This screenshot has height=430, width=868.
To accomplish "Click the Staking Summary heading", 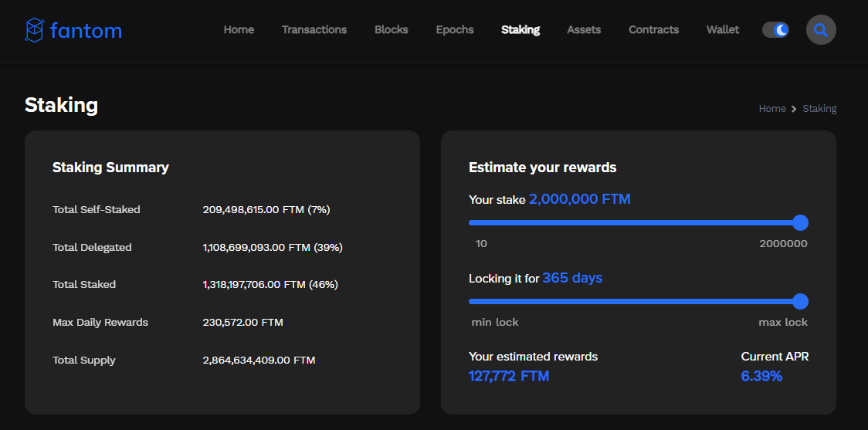I will click(110, 168).
